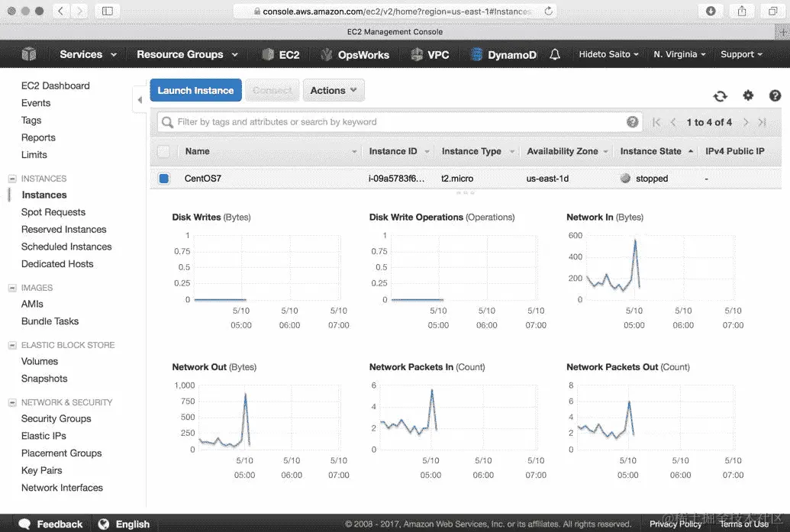
Task: Open the N. Virginia region menu
Action: pos(679,54)
